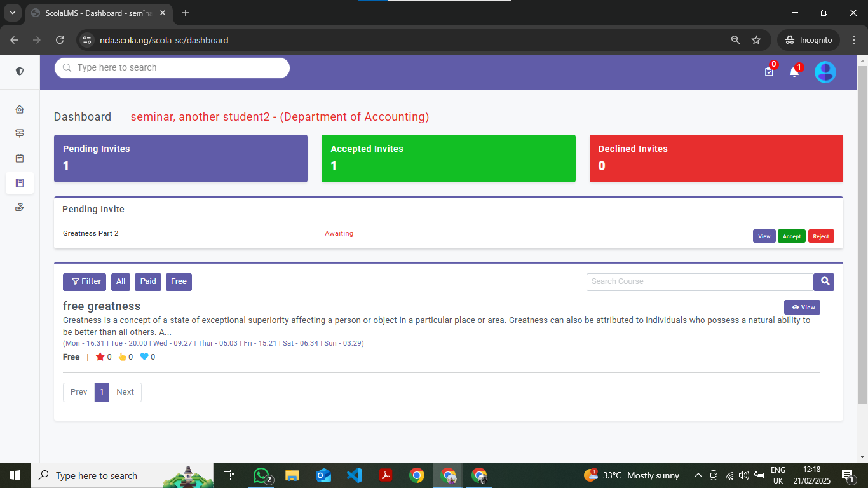
Task: Click the Greatness Part 2 invite name
Action: 91,234
